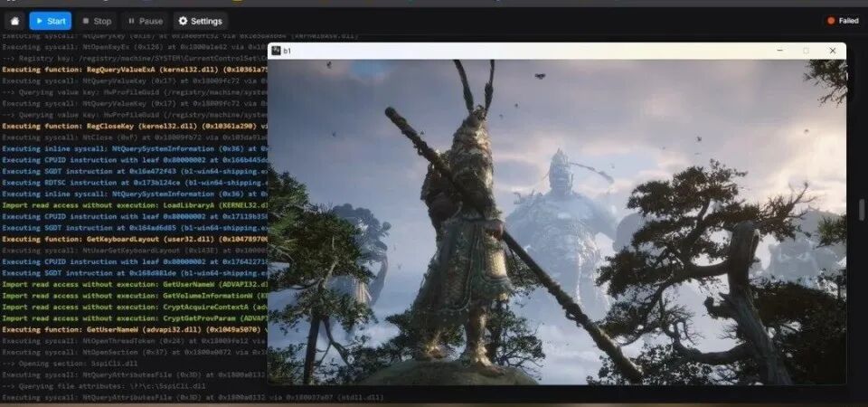Click the b1 window app icon
Viewport: 868px width, 407px height.
tap(276, 51)
